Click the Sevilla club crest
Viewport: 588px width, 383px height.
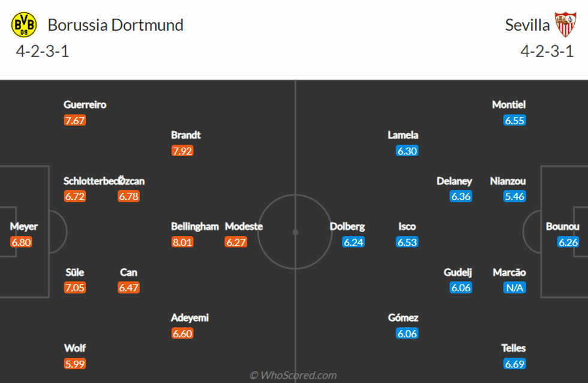click(x=565, y=25)
